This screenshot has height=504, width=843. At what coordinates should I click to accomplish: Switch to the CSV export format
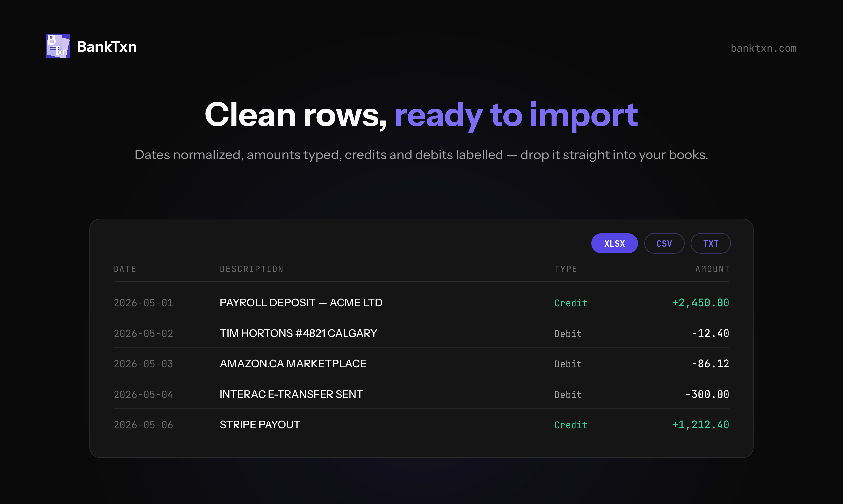click(x=664, y=243)
